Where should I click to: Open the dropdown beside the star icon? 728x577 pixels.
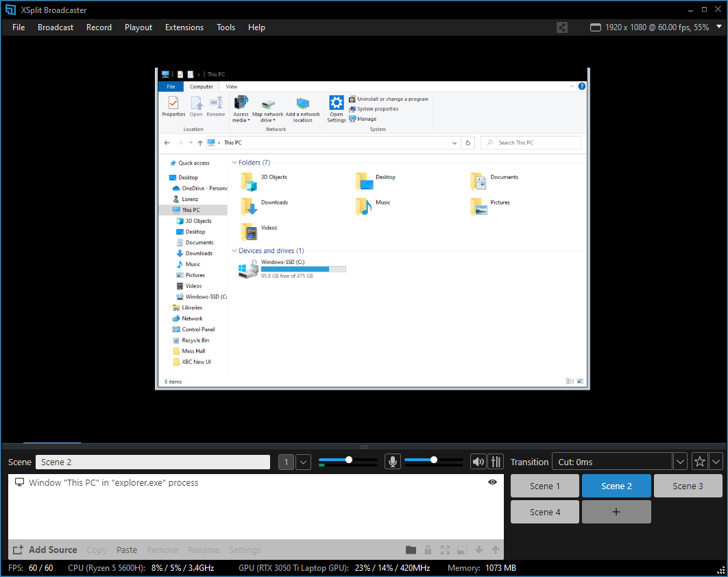pos(716,462)
